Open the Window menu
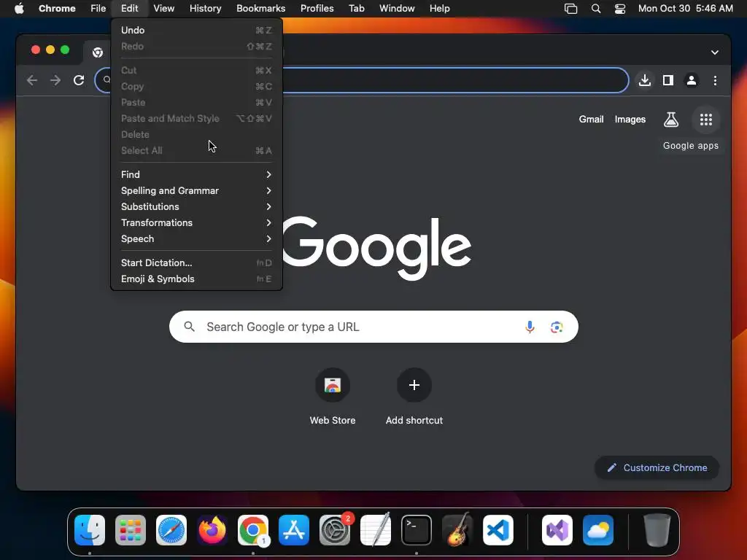 click(397, 9)
